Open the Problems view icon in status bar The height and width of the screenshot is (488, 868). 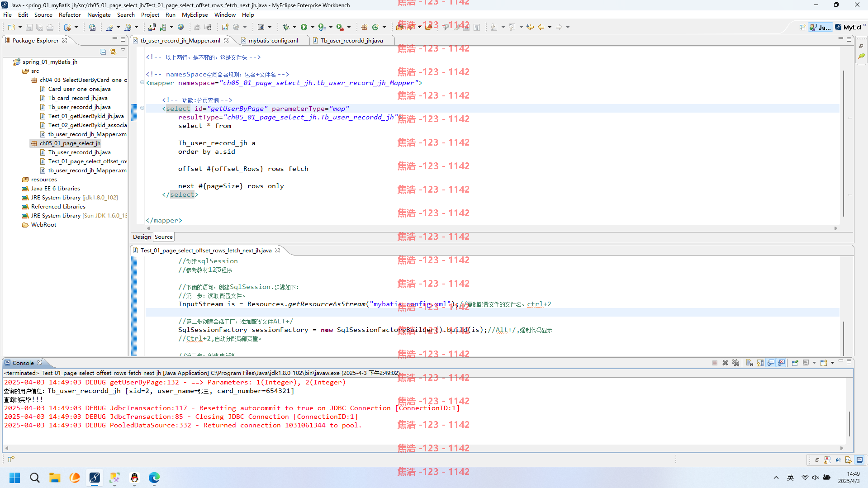point(827,460)
